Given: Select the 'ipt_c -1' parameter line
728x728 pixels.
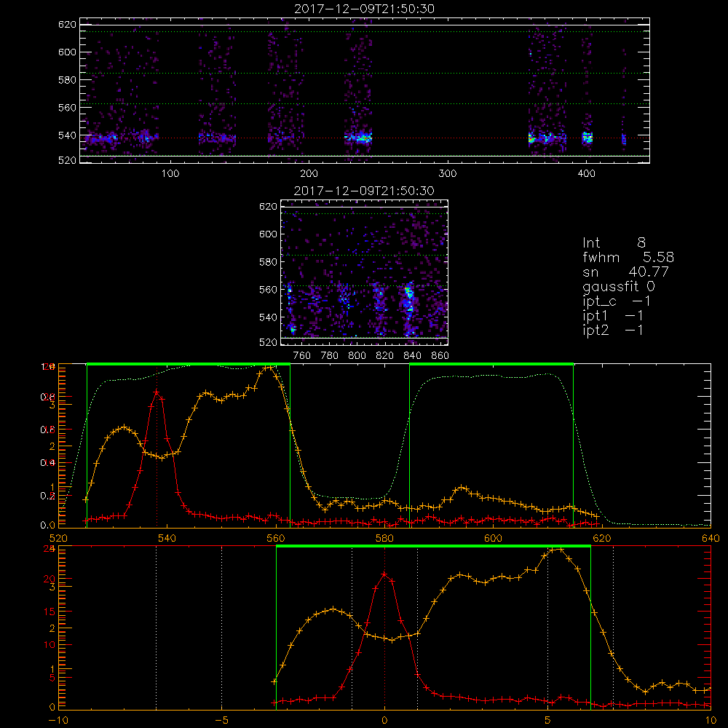Looking at the screenshot, I should pos(617,301).
